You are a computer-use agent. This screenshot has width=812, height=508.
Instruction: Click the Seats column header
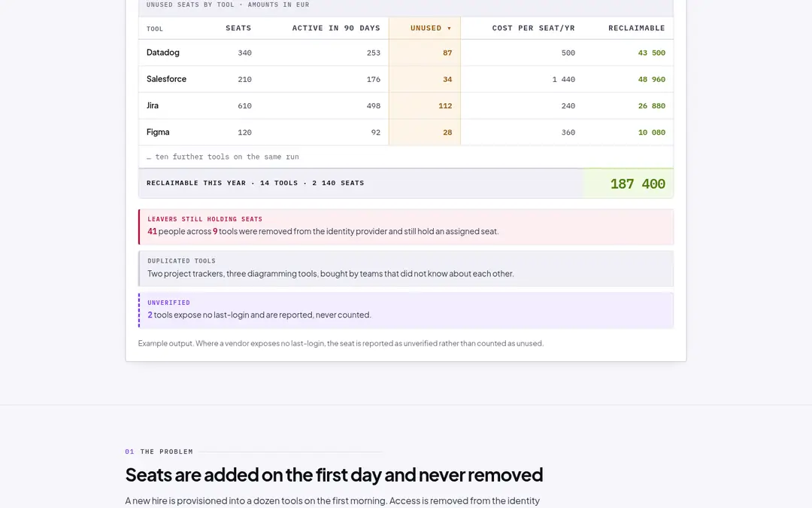point(238,28)
